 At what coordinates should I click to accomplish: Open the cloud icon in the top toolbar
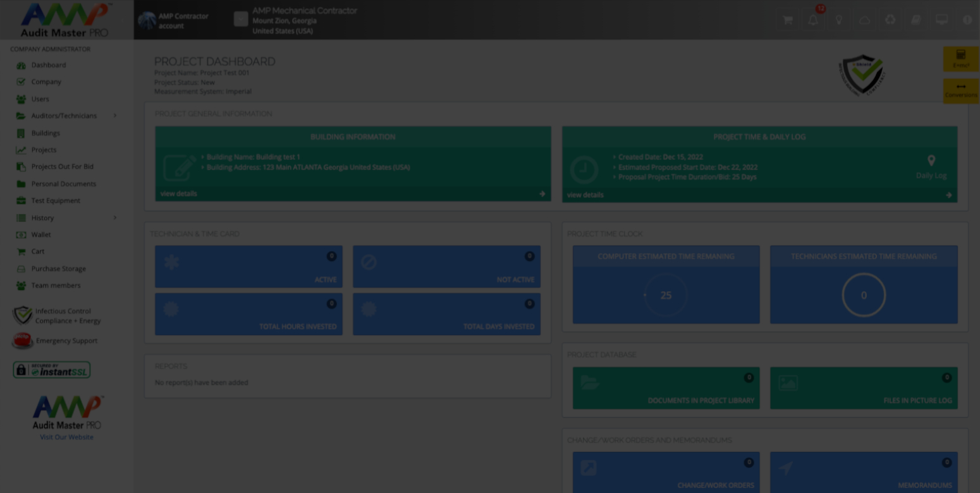click(x=864, y=20)
